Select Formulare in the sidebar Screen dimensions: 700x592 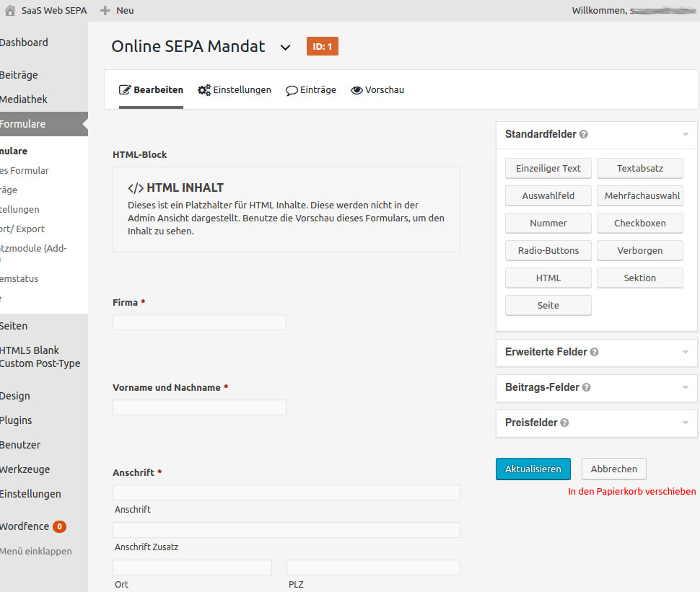[x=44, y=124]
